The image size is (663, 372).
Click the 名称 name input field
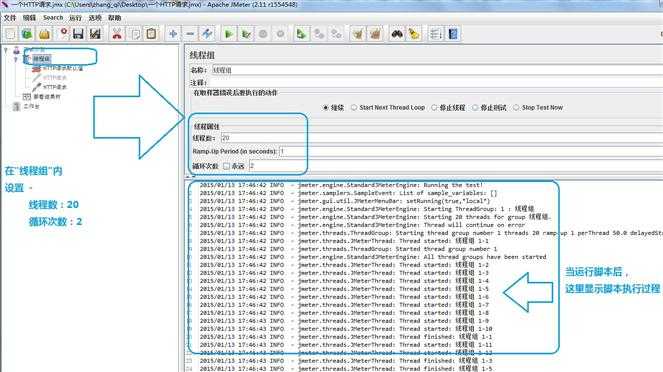click(x=437, y=70)
